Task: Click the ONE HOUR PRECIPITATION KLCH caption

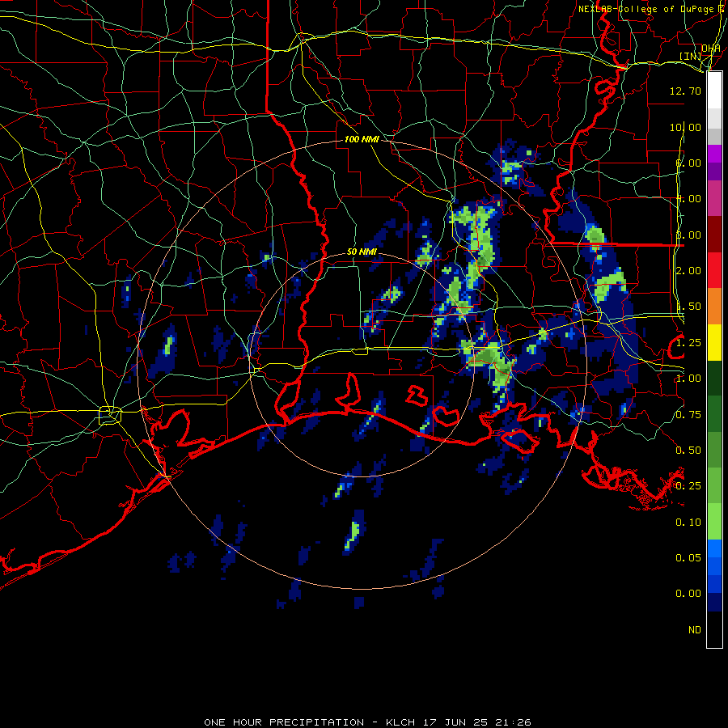Action: 367,722
